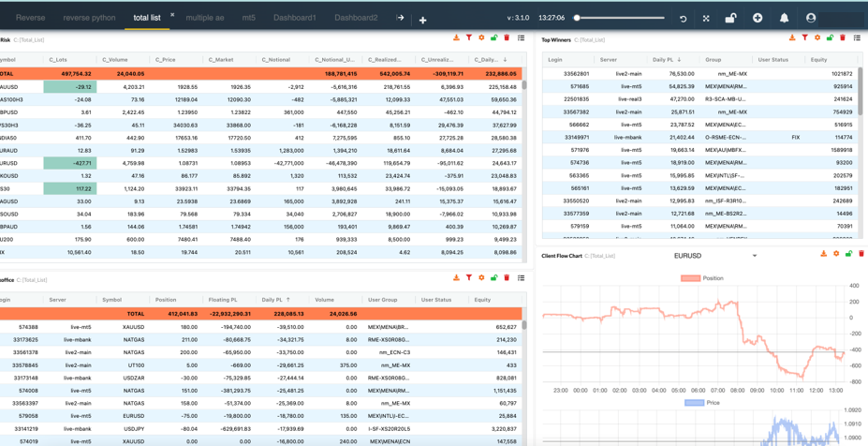Open the reverse python tab
868x446 pixels.
click(89, 18)
